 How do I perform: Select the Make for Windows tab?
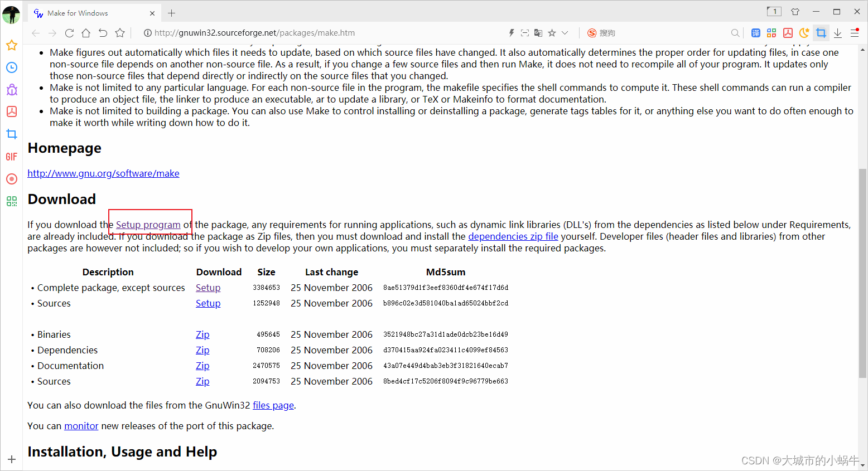click(78, 12)
